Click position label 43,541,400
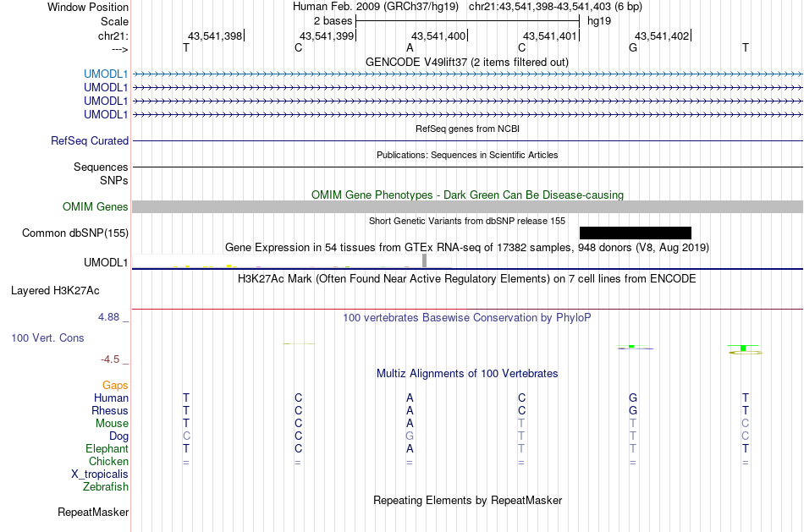The height and width of the screenshot is (532, 804). 438,36
